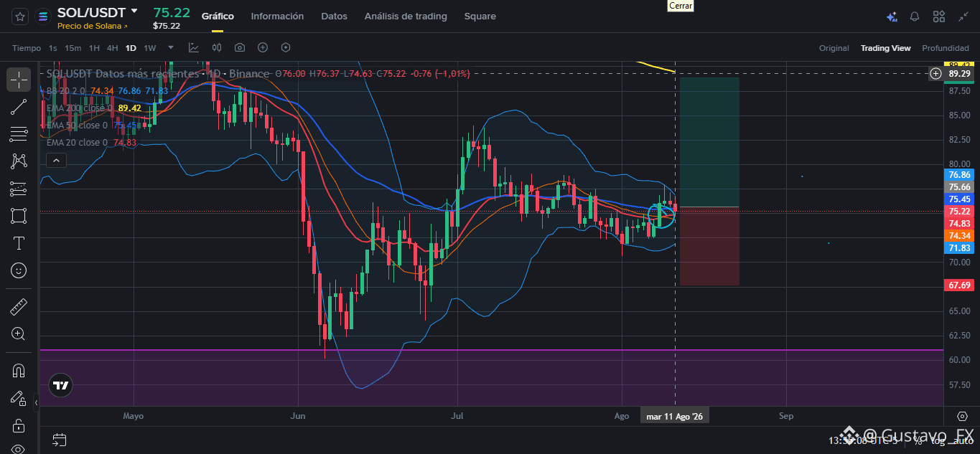Open the AI sparkle assistant icon
The image size is (980, 454).
click(x=892, y=16)
